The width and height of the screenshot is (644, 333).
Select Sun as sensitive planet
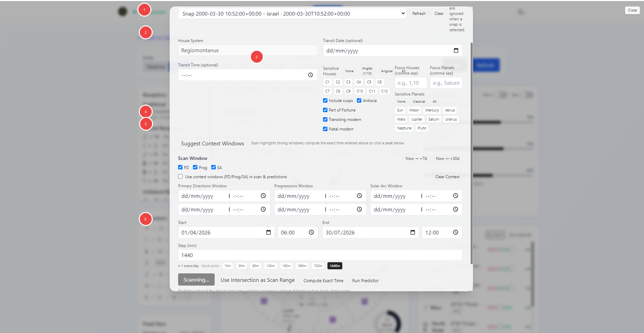tap(400, 110)
